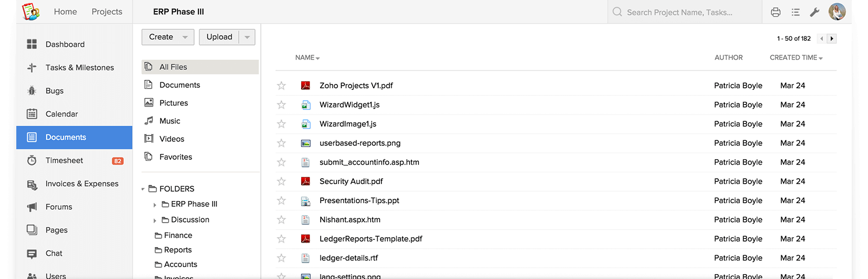Star the Zoho Projects V1.pdf file

[281, 86]
